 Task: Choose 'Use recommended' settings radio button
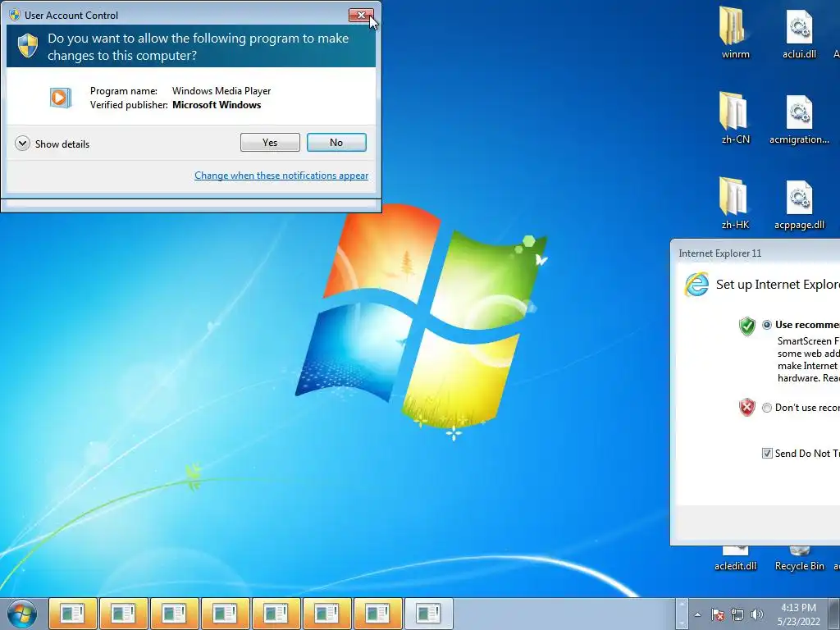coord(767,325)
